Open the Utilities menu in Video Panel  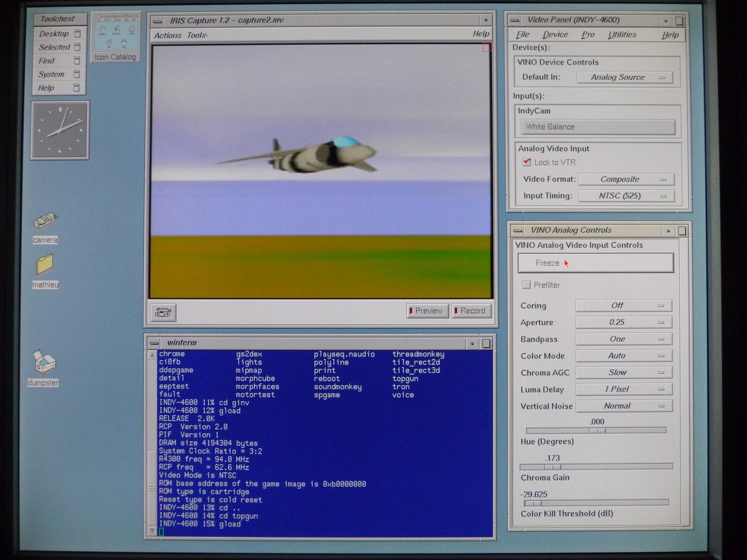click(x=622, y=35)
